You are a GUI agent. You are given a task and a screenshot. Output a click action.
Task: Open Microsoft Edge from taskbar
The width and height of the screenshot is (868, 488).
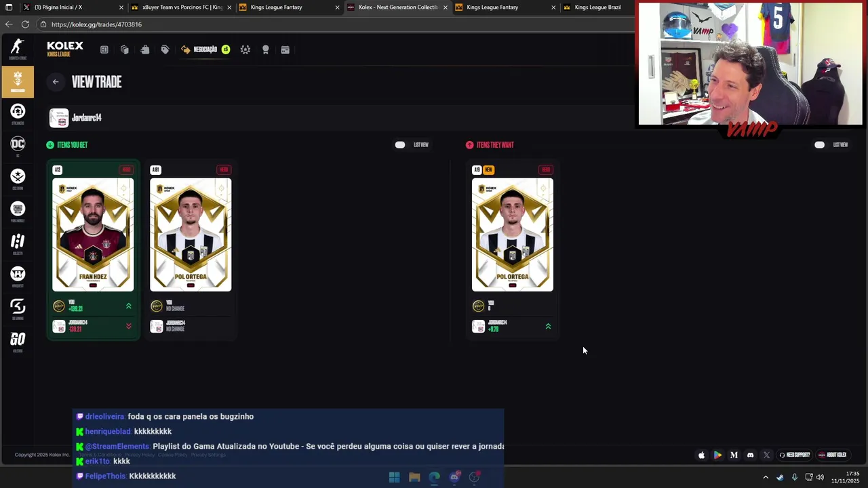point(435,477)
